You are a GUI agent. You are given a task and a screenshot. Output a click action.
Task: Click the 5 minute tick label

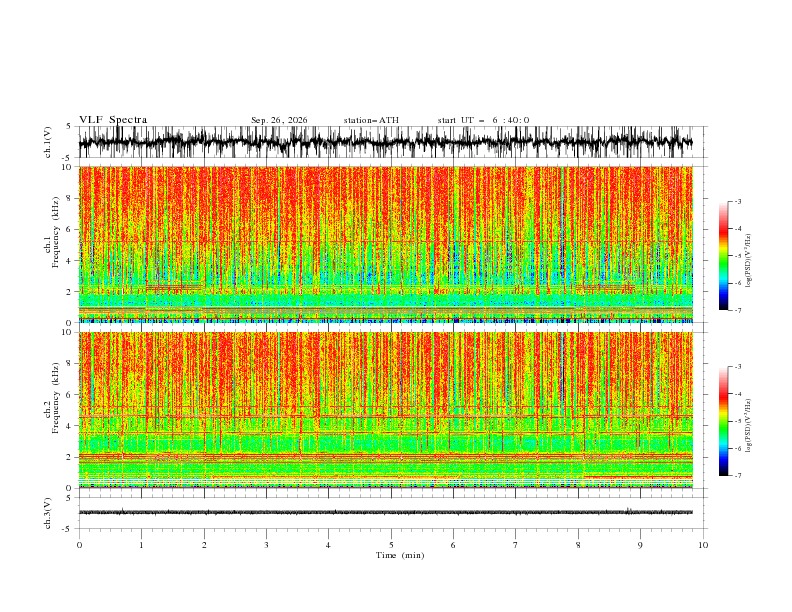point(391,545)
